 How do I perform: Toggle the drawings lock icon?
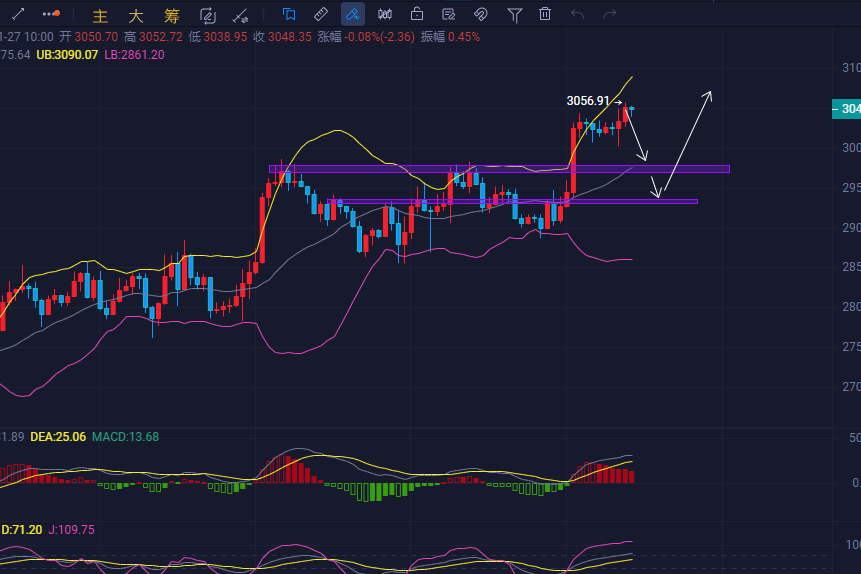[417, 14]
